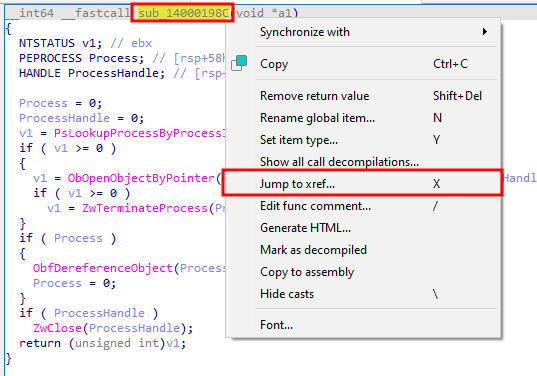The image size is (537, 376).
Task: Click HANDLE type in declaration
Action: tap(40, 73)
